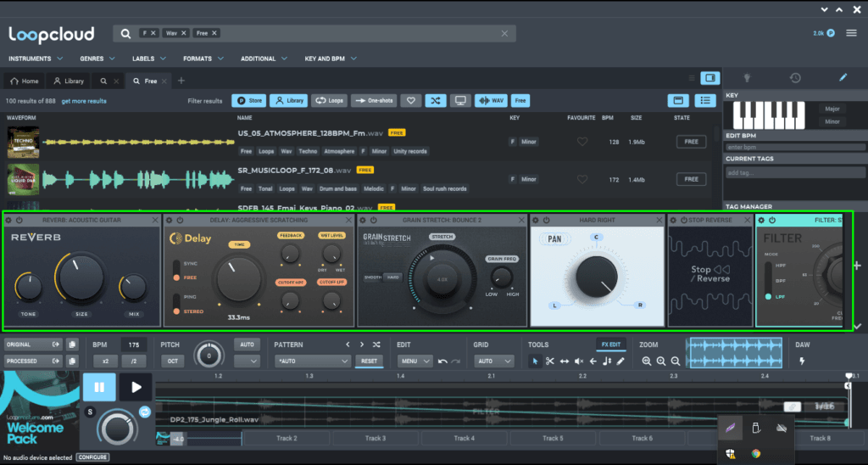Select the pencil draw tool
The height and width of the screenshot is (465, 868).
[x=620, y=361]
